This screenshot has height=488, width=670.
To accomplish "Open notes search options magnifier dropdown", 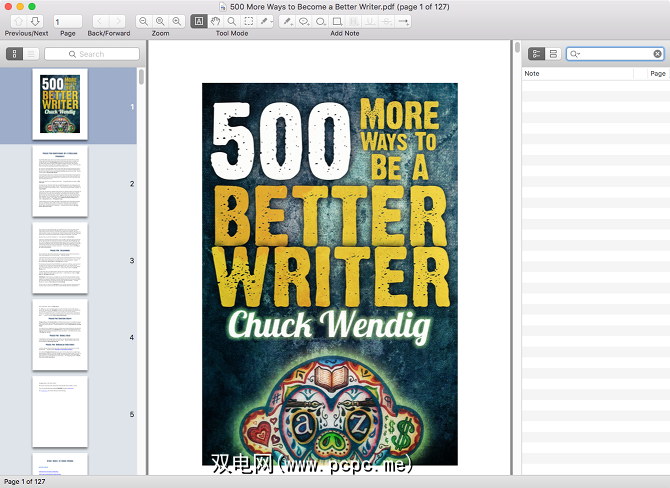I will coord(575,54).
